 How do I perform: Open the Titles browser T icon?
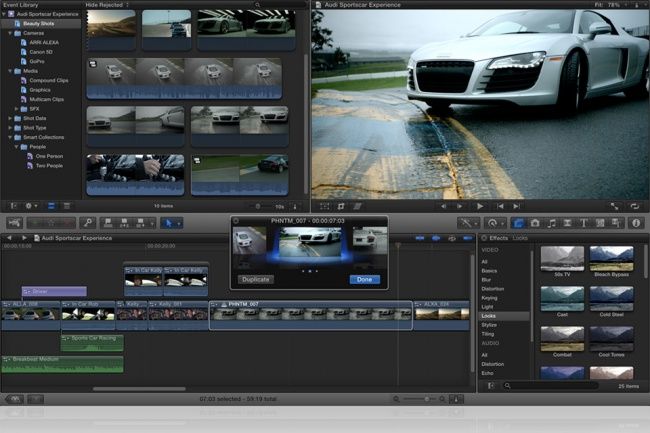point(583,223)
